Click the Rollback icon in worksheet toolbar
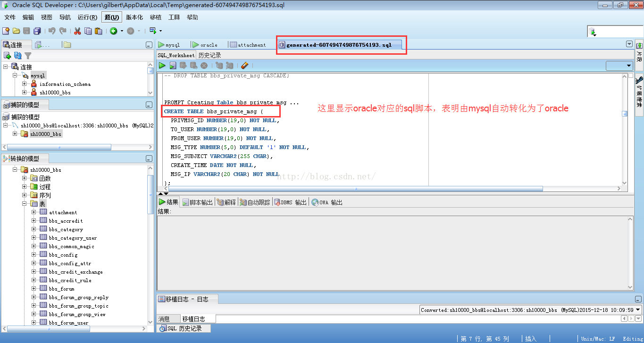This screenshot has width=644, height=343. coord(193,66)
